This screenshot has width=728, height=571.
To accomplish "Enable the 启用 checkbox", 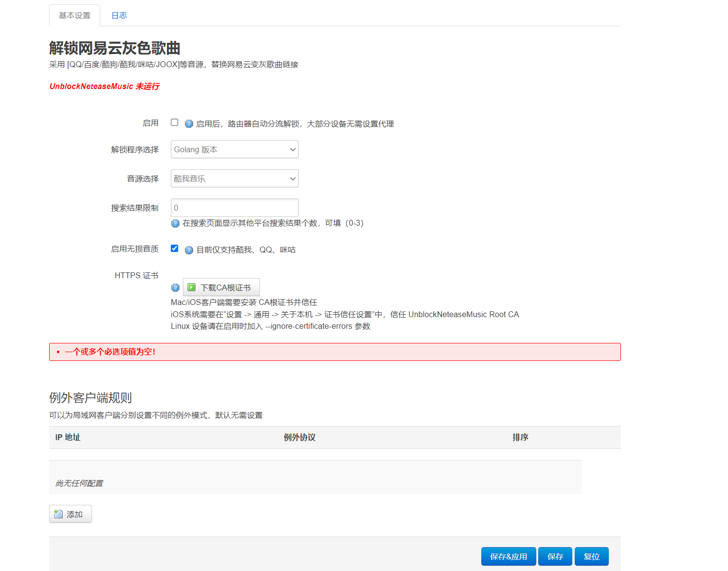I will click(174, 123).
